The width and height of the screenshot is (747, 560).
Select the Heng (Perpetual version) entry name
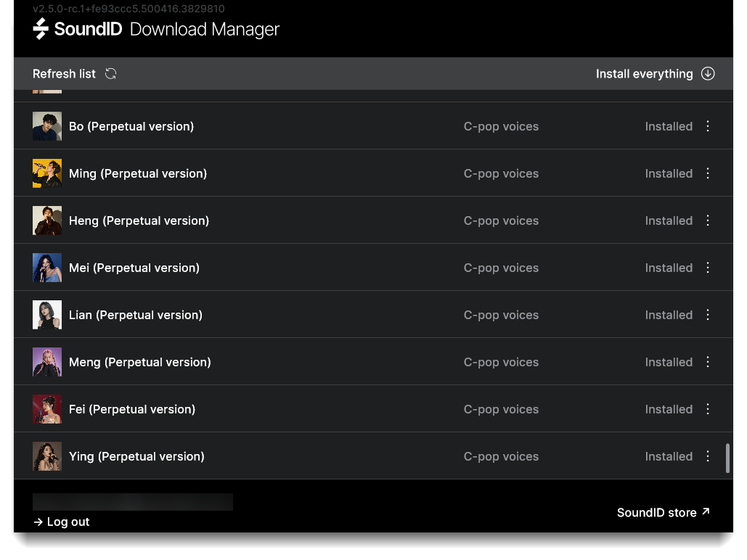[x=139, y=221]
